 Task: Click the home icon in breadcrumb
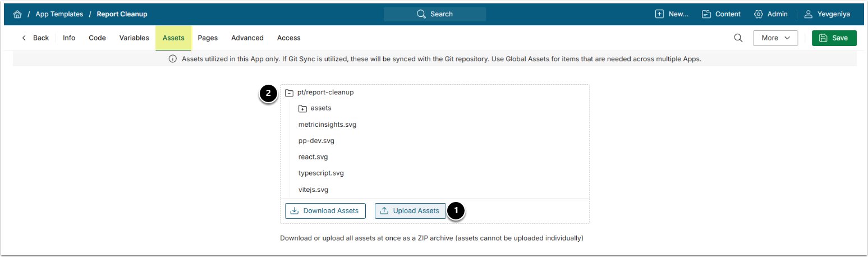(x=17, y=14)
